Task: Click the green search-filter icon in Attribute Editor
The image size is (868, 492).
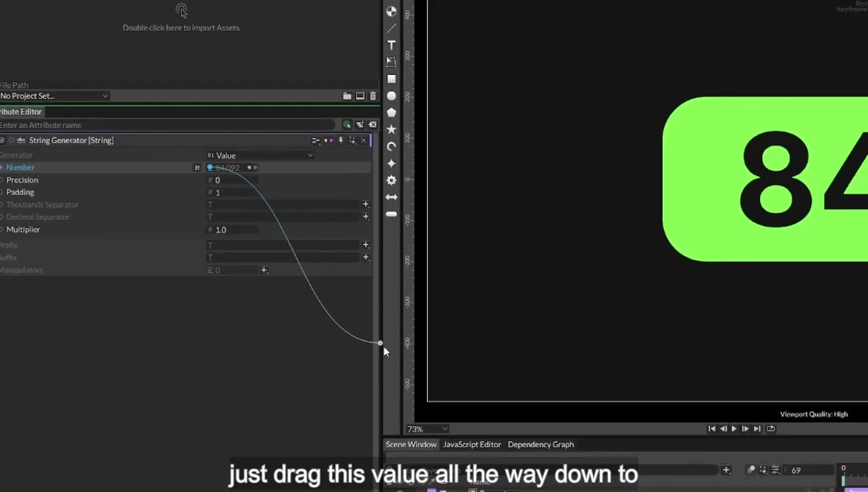Action: (x=347, y=125)
